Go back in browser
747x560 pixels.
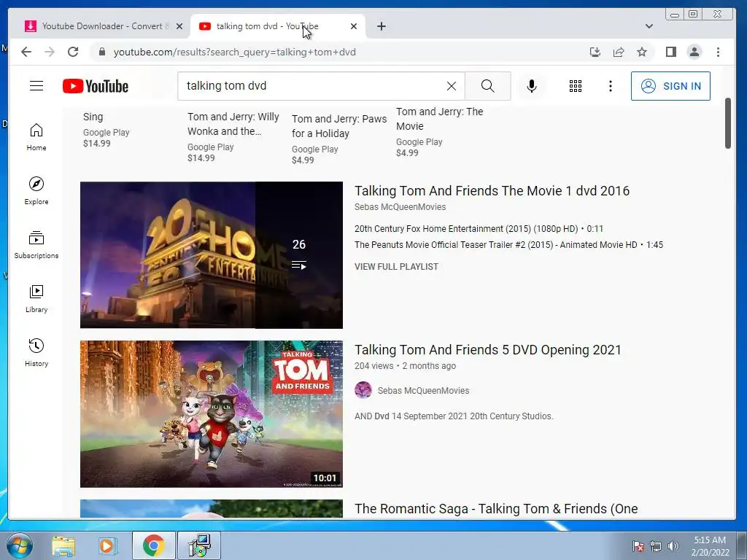pos(26,52)
